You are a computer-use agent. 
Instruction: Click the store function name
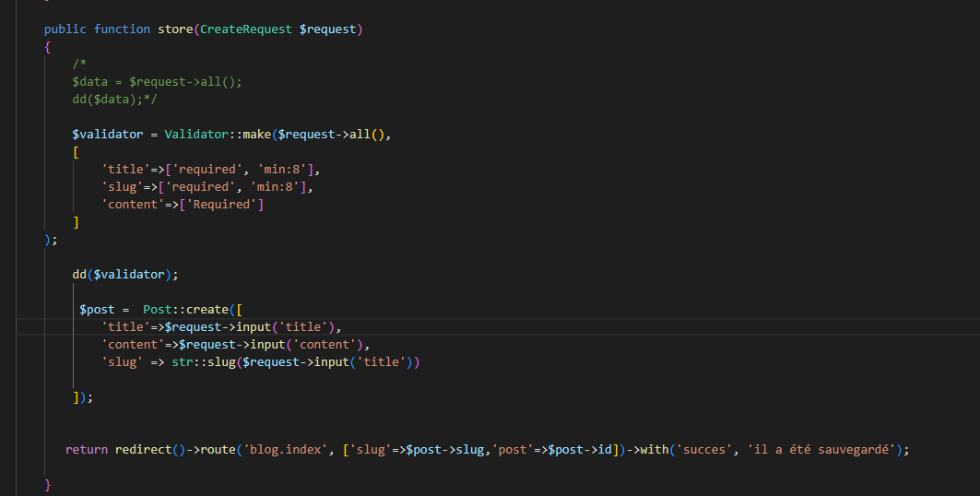click(175, 30)
